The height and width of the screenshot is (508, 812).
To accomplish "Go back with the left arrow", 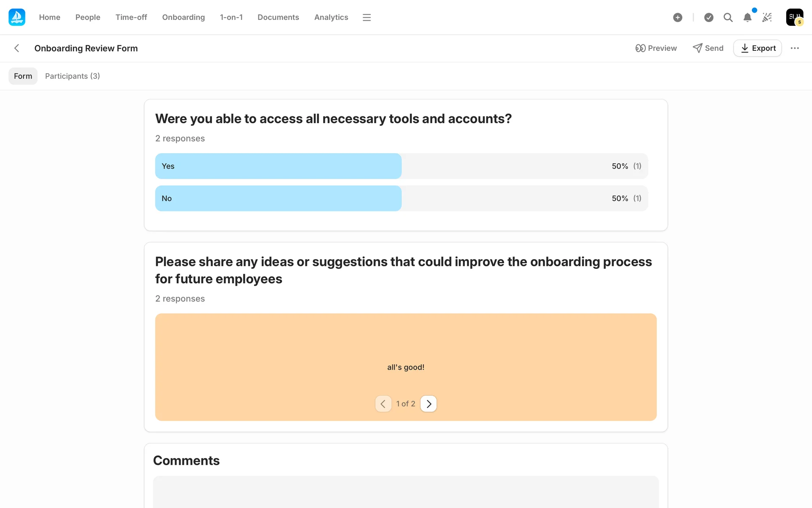I will [17, 48].
